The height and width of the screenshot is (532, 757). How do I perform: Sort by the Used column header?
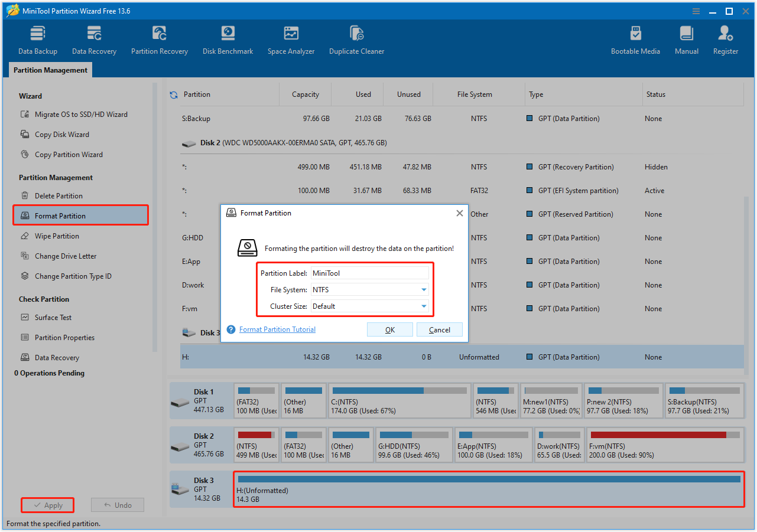(x=358, y=94)
